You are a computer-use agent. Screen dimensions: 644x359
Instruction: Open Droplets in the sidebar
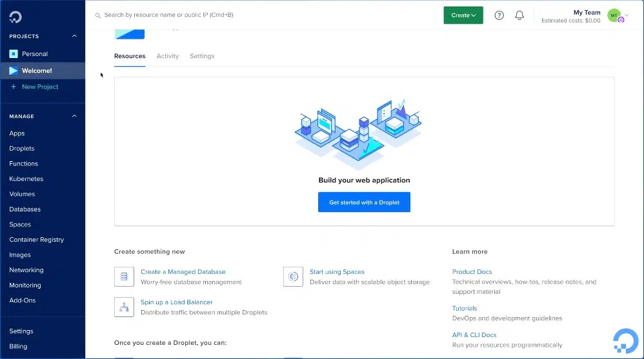click(22, 148)
